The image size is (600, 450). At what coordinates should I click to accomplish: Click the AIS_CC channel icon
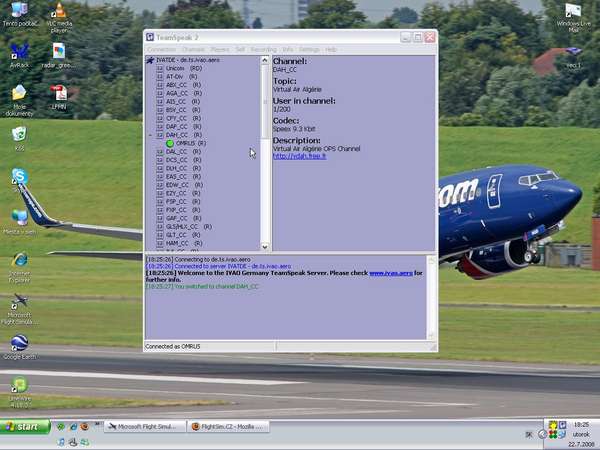[160, 102]
